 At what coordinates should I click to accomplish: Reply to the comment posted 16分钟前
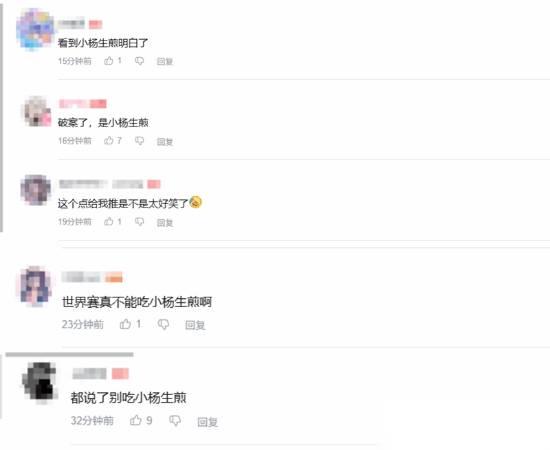165,141
